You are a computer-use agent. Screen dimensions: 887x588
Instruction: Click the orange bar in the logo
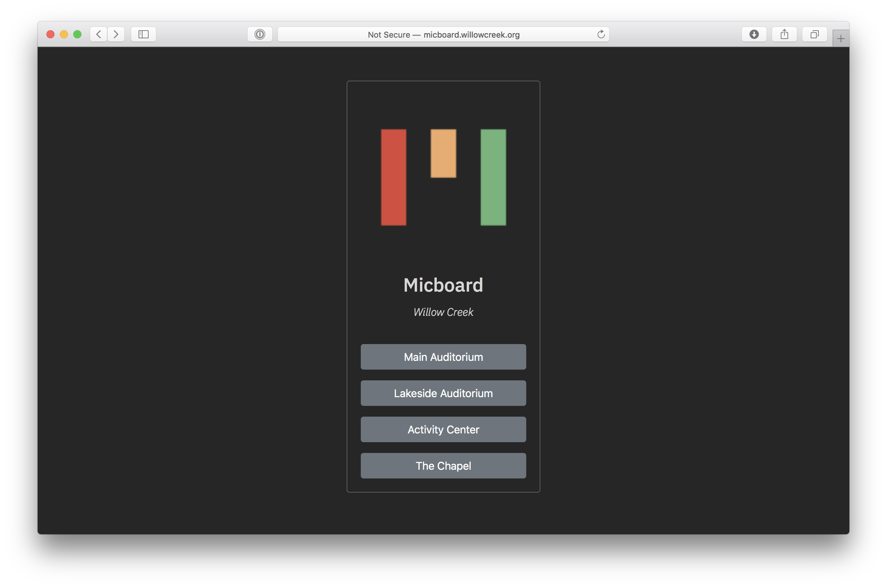point(443,153)
